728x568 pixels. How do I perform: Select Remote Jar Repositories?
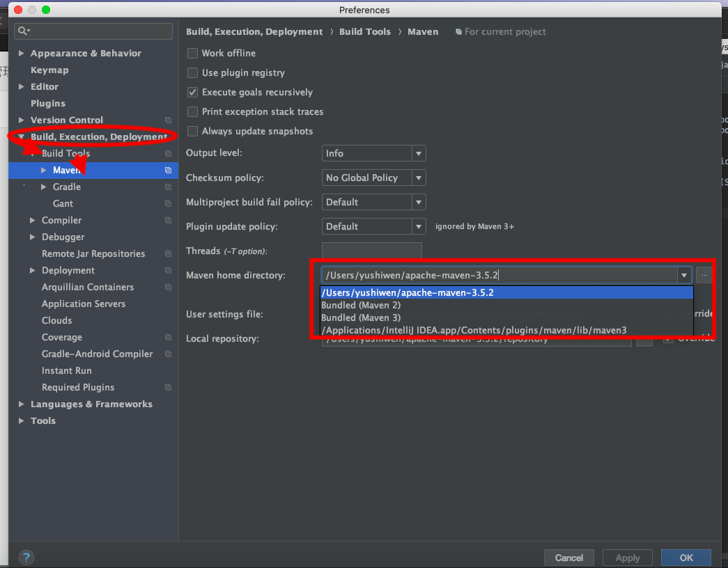point(93,254)
